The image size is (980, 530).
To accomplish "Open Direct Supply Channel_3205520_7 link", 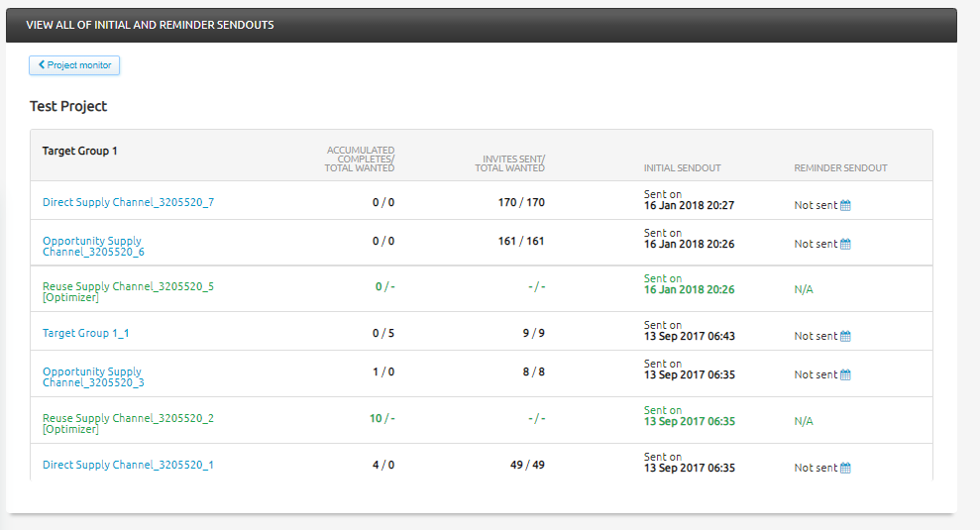I will pyautogui.click(x=128, y=202).
